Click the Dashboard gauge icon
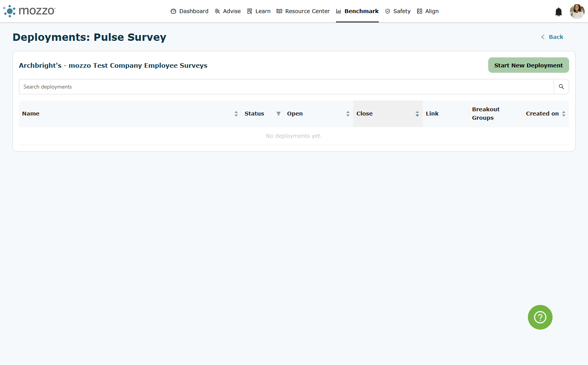588x365 pixels. [x=173, y=11]
